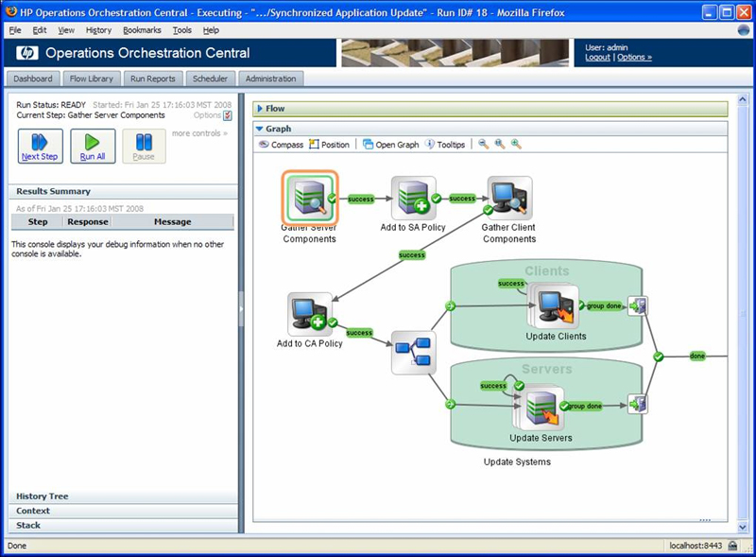Select the Gather Client Components step icon
This screenshot has height=557, width=756.
[509, 198]
